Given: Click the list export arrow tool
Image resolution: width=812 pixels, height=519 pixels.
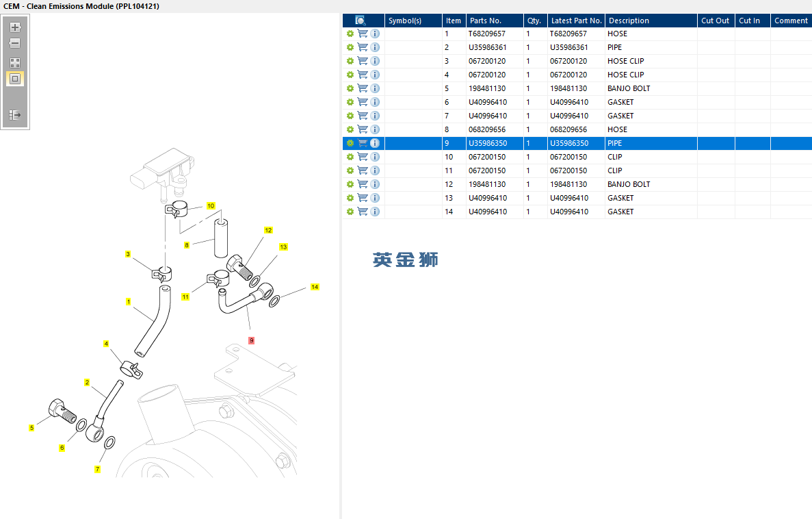Looking at the screenshot, I should click(15, 115).
